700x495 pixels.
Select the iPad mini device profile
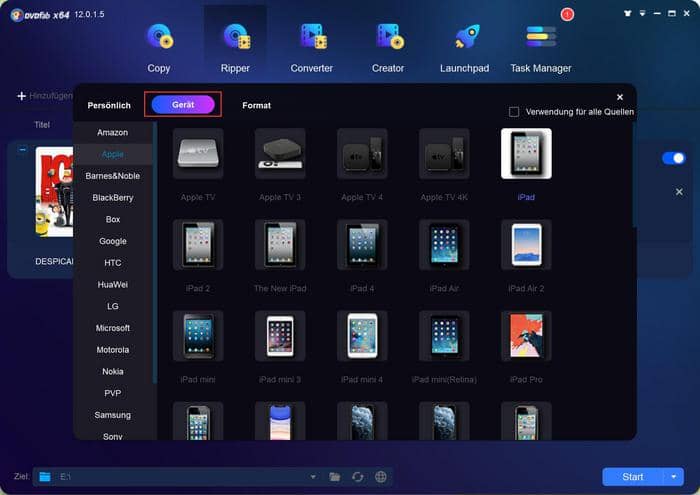tap(198, 336)
